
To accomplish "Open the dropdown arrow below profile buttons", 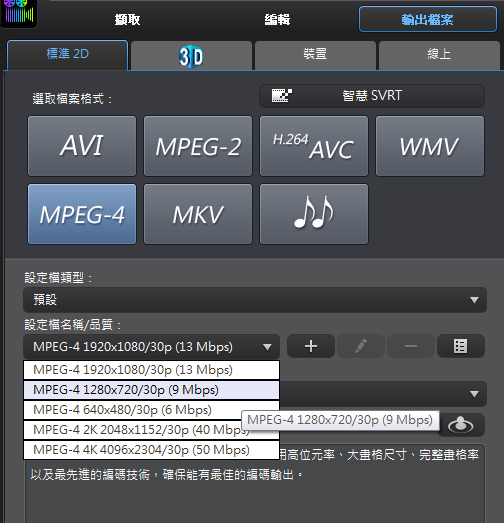I will (x=474, y=394).
